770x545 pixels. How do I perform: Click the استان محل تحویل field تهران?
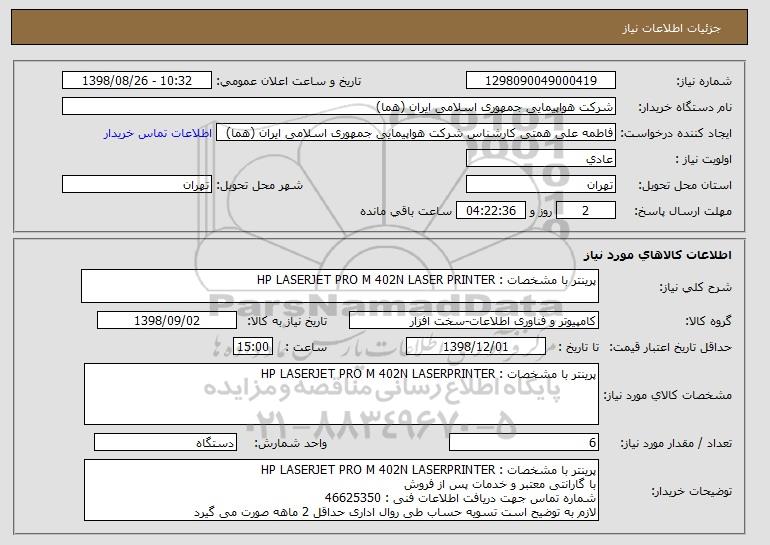pyautogui.click(x=541, y=185)
